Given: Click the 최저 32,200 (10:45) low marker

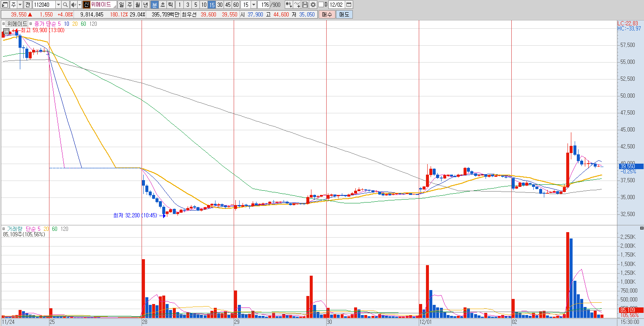Looking at the screenshot, I should [135, 215].
